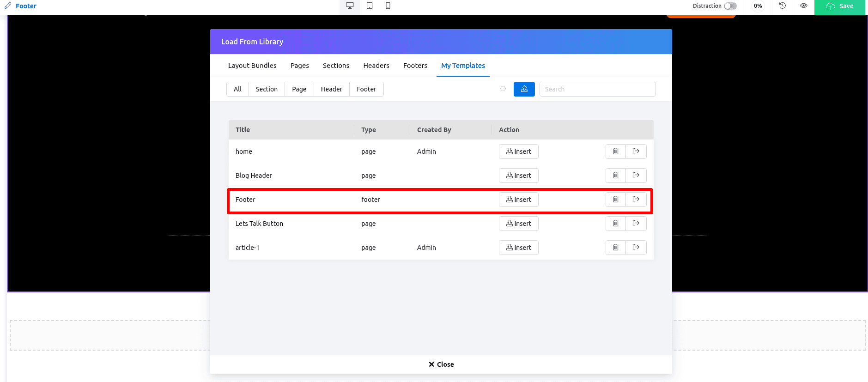The image size is (868, 382).
Task: Click the 'article-1' title cell
Action: click(247, 248)
